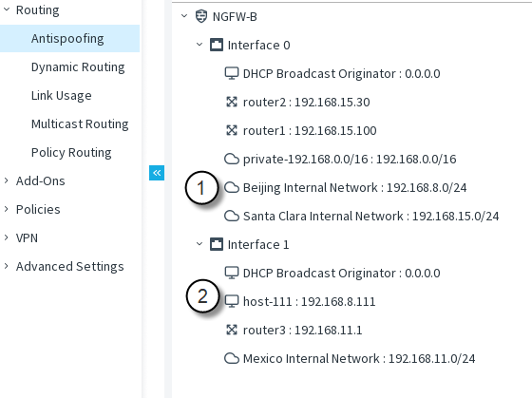Click the Beijing Internal Network cloud icon
Image resolution: width=532 pixels, height=398 pixels.
(x=232, y=187)
